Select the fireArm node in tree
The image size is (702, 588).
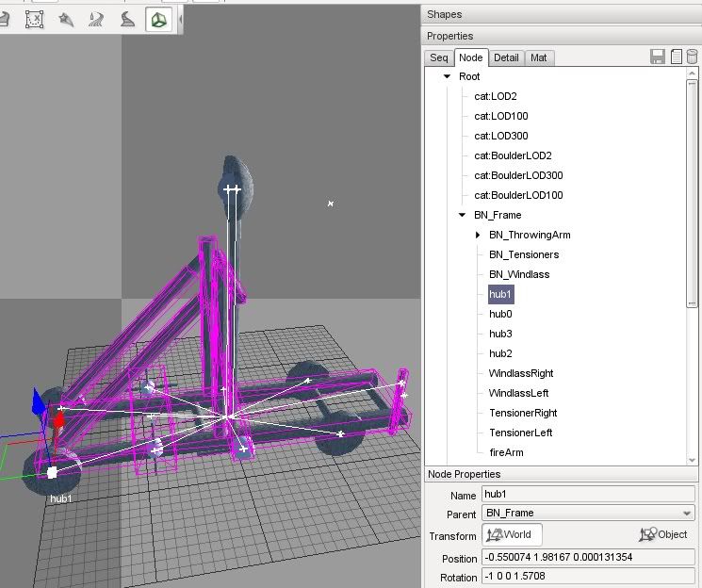tap(506, 452)
